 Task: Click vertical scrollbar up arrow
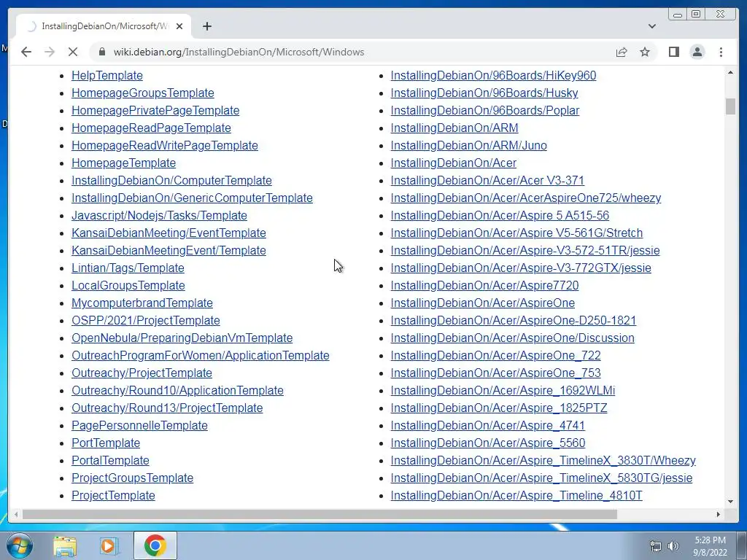point(730,72)
